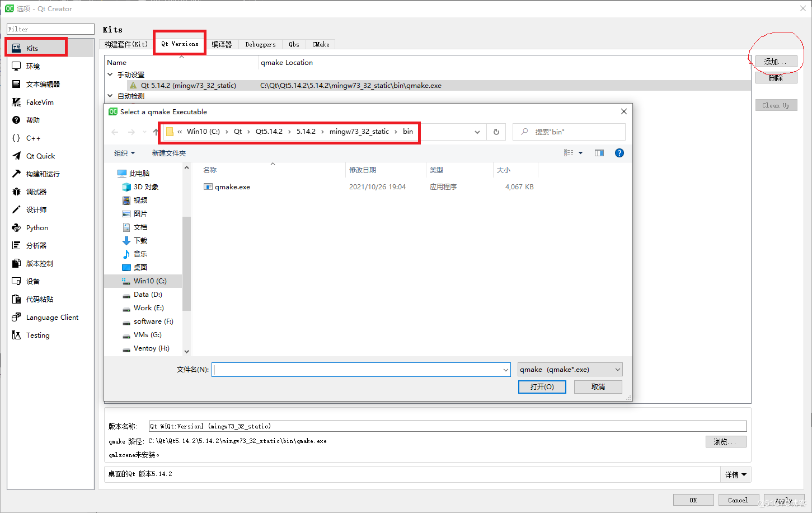This screenshot has width=812, height=513.
Task: Click the 添加 add button
Action: pos(776,62)
